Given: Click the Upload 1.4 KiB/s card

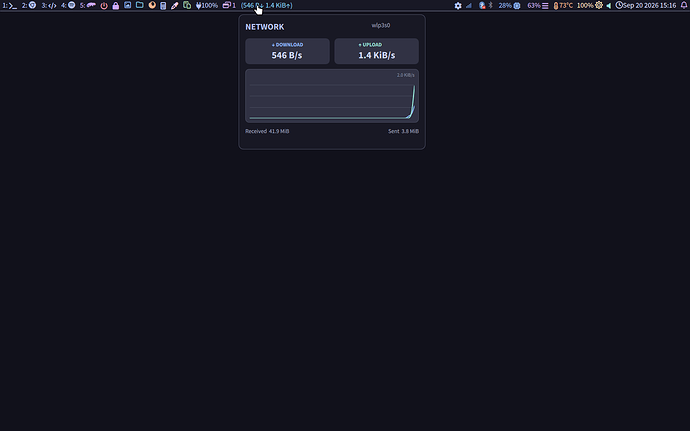Looking at the screenshot, I should (x=376, y=51).
